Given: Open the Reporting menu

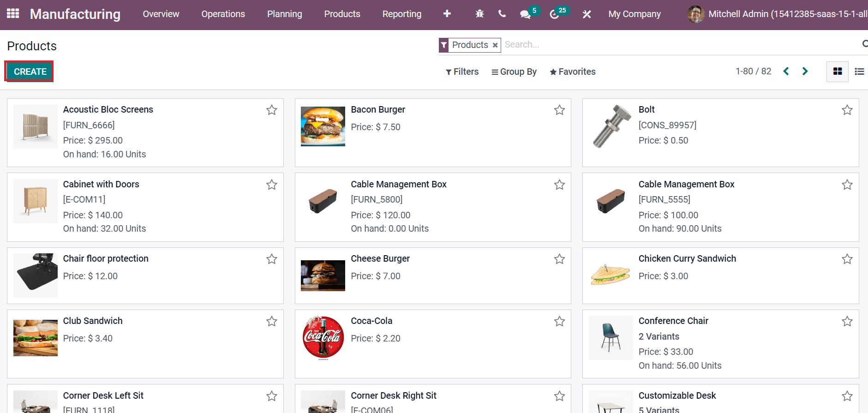Looking at the screenshot, I should [x=402, y=14].
